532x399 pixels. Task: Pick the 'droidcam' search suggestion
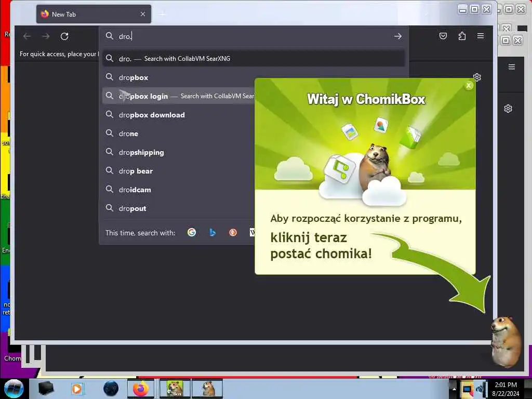[179, 190]
